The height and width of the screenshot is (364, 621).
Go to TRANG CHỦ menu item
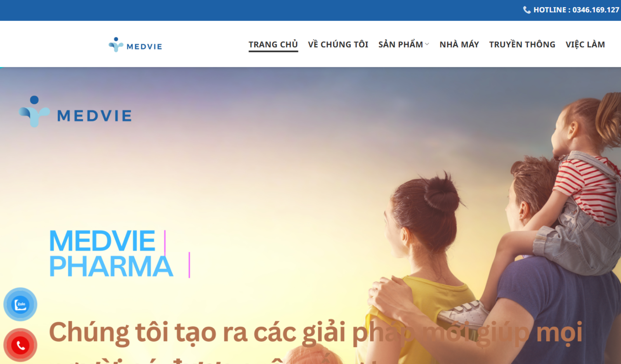pyautogui.click(x=273, y=45)
